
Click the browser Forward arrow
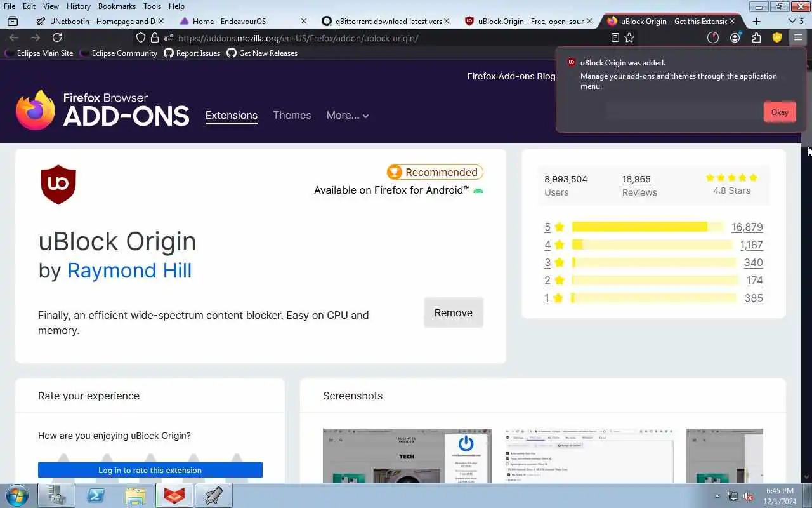pos(36,37)
